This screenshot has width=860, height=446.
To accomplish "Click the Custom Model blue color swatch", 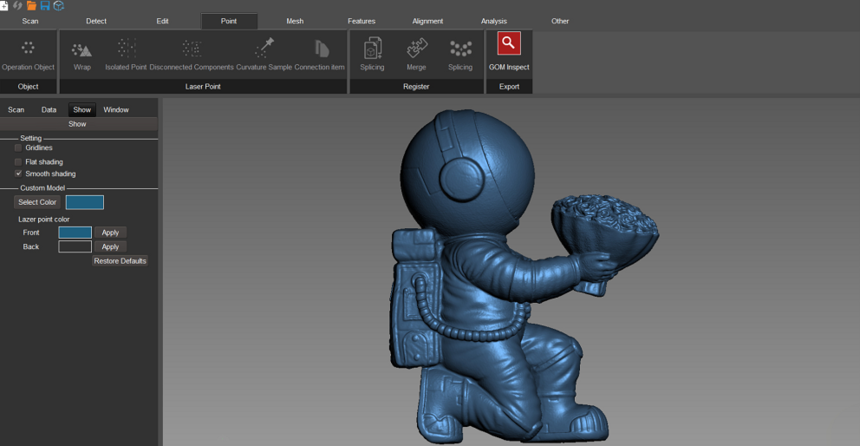I will pos(84,202).
